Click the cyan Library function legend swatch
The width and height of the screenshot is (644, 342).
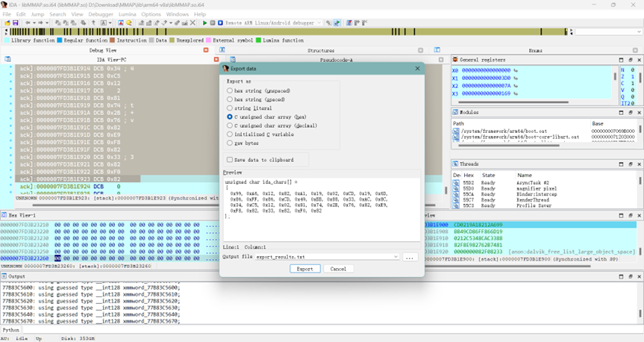point(7,40)
